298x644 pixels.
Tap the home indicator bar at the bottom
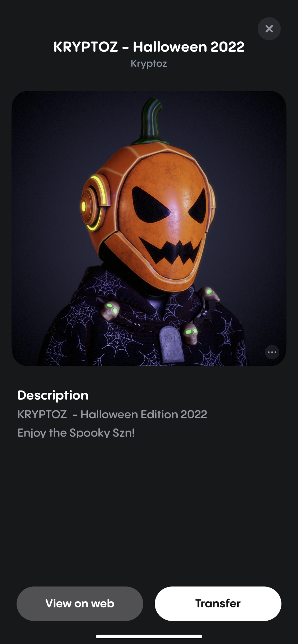coord(149,636)
